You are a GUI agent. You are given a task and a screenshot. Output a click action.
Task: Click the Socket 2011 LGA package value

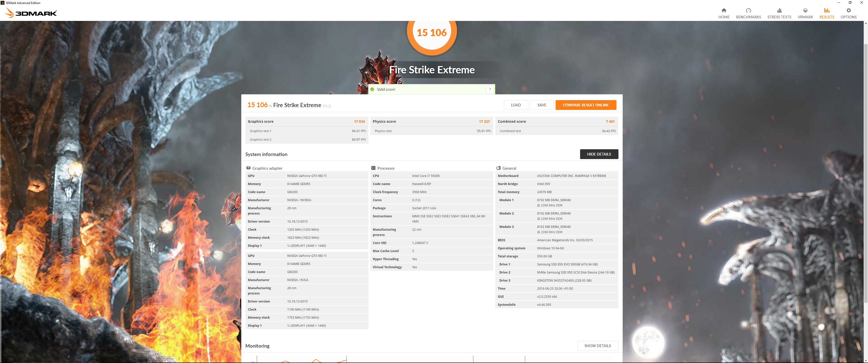point(424,208)
